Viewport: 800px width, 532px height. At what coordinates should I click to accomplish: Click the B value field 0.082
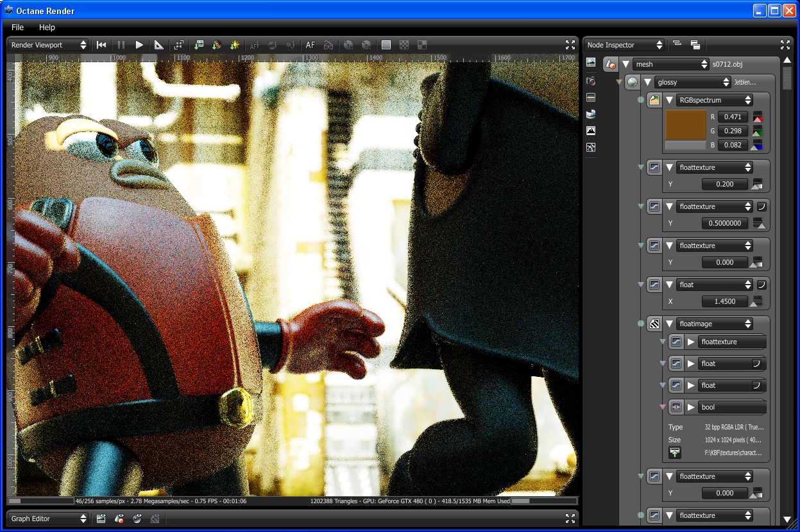pos(733,145)
